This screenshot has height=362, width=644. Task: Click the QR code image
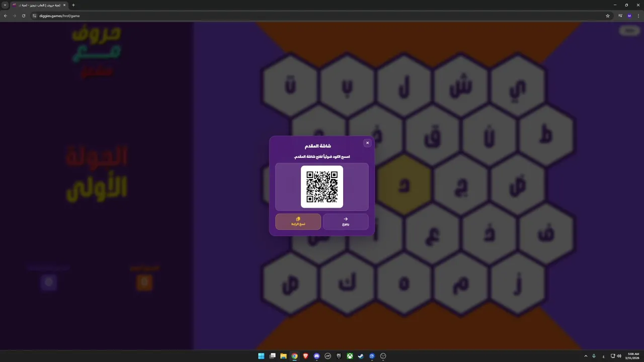pos(322,187)
